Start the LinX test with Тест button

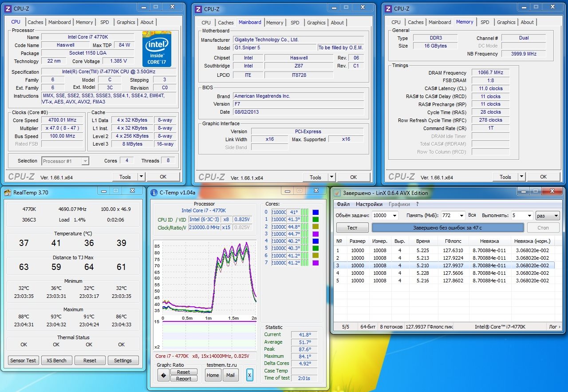click(x=352, y=228)
